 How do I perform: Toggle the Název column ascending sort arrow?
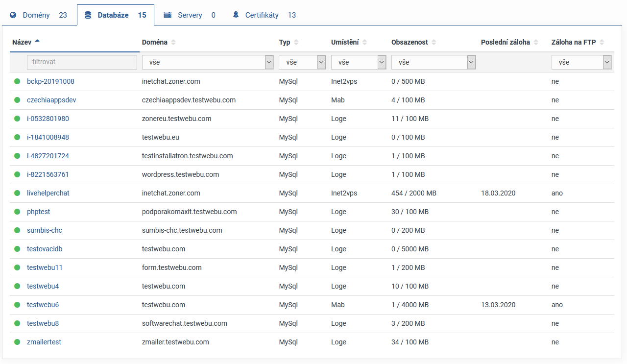coord(37,42)
